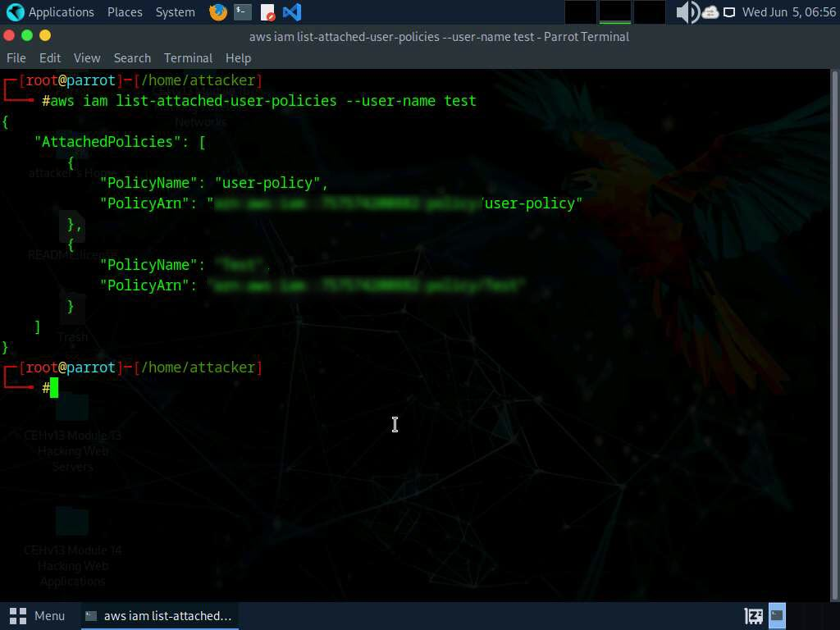Open the terminal File menu
840x630 pixels.
16,58
